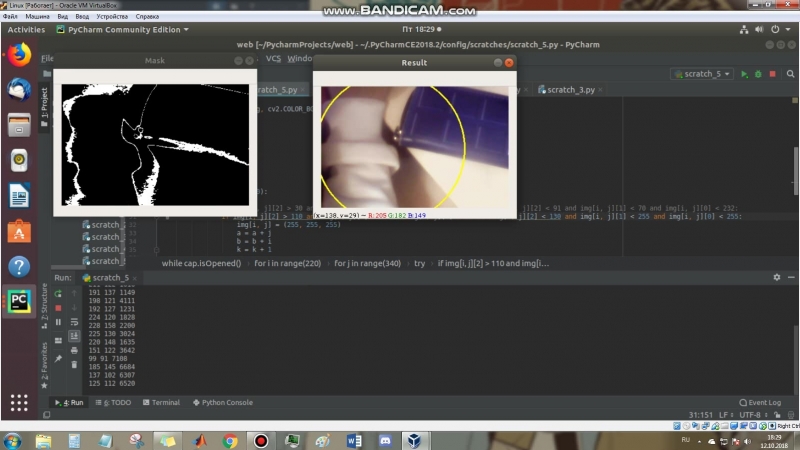Screen dimensions: 800x450
Task: Toggle the Favorites side panel
Action: tap(44, 364)
